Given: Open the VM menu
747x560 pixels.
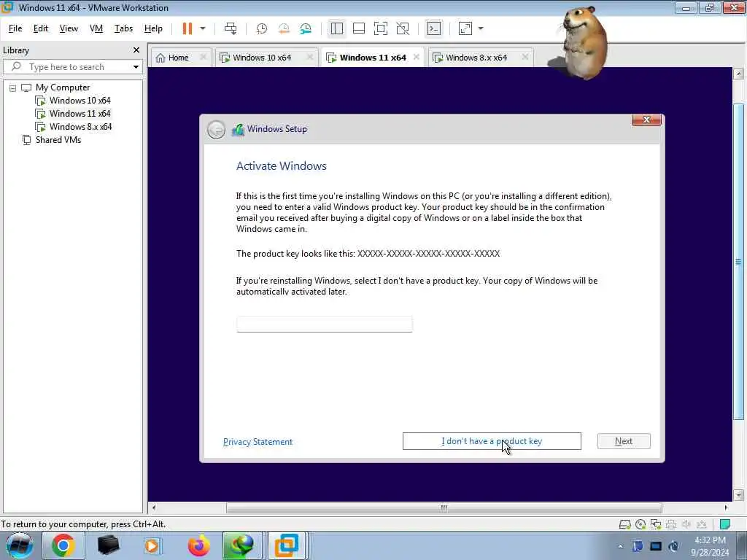Looking at the screenshot, I should pos(96,28).
